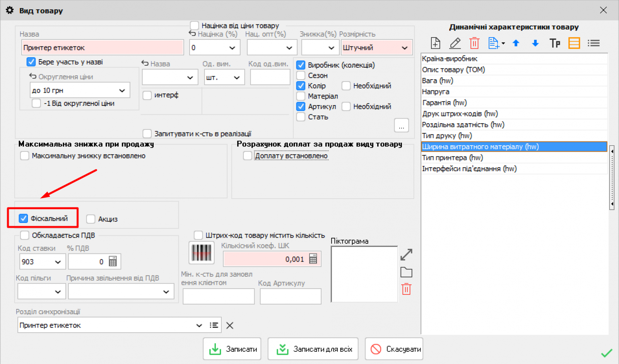Delete the selected characteristic with the trash icon

click(474, 43)
